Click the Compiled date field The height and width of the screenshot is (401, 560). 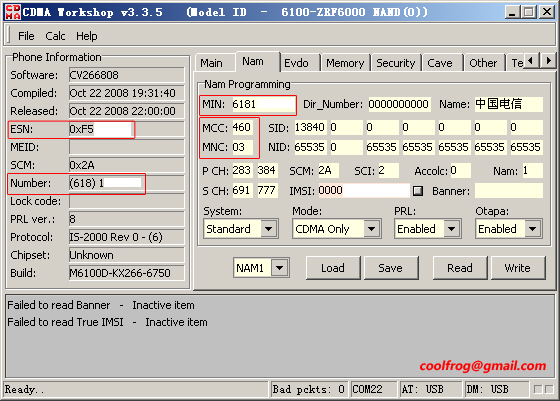coord(127,93)
